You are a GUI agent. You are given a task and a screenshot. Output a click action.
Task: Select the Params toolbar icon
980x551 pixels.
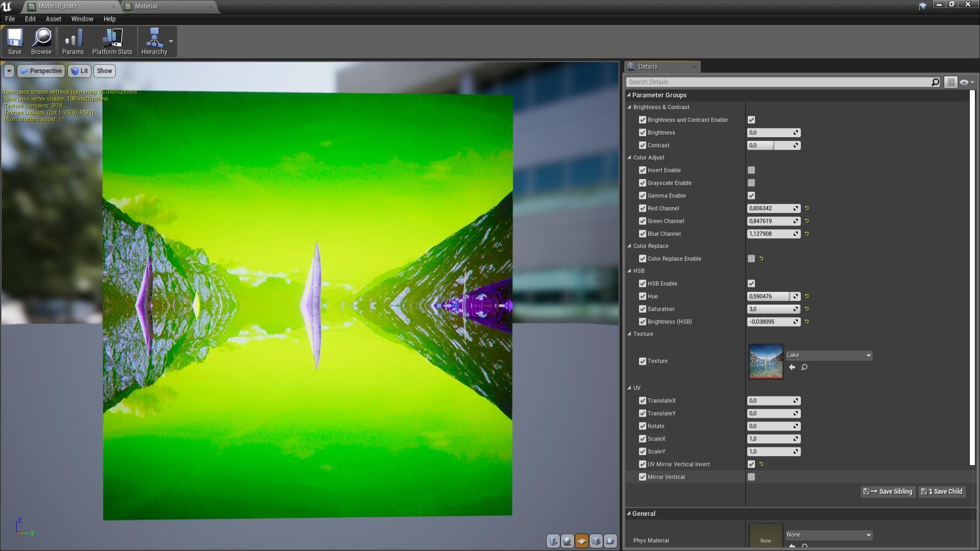point(72,41)
